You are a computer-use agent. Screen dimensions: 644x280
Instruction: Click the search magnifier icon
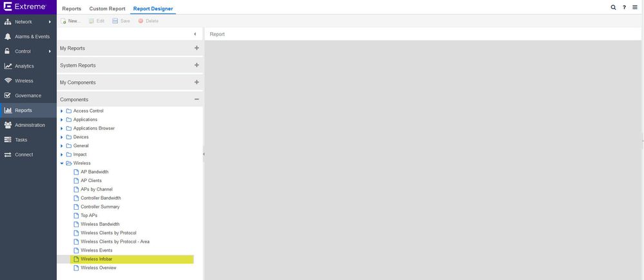point(613,8)
